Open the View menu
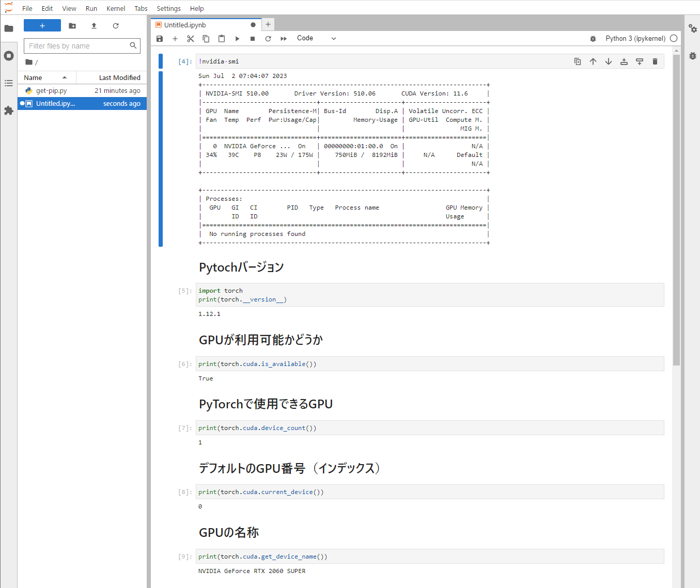 tap(69, 8)
